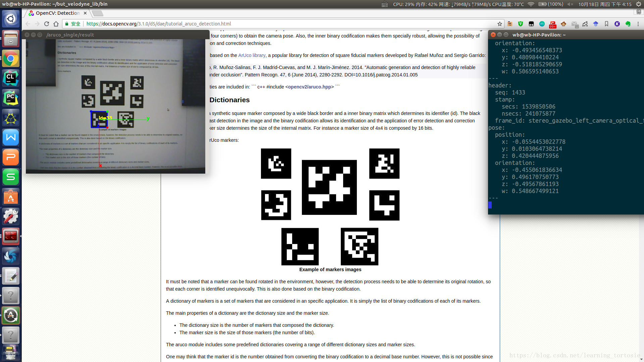The width and height of the screenshot is (644, 362).
Task: Open Chrome's three-dot menu
Action: (x=638, y=24)
